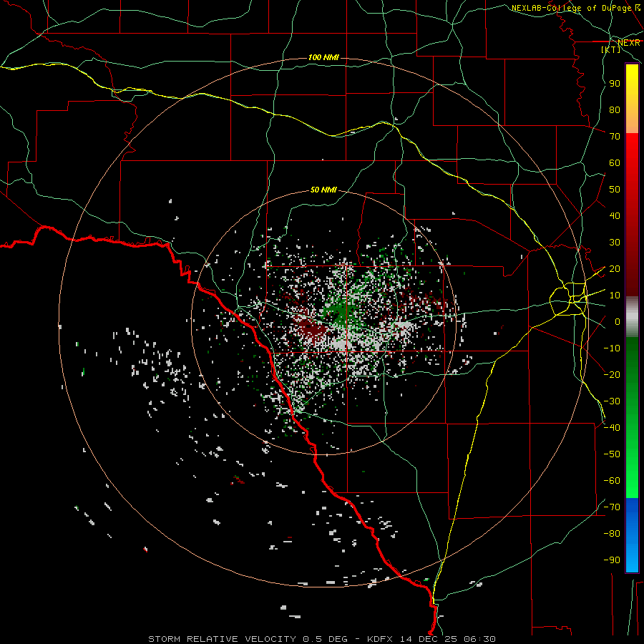Click the -70 value on the color scale
Screen dimensions: 644x644
612,507
